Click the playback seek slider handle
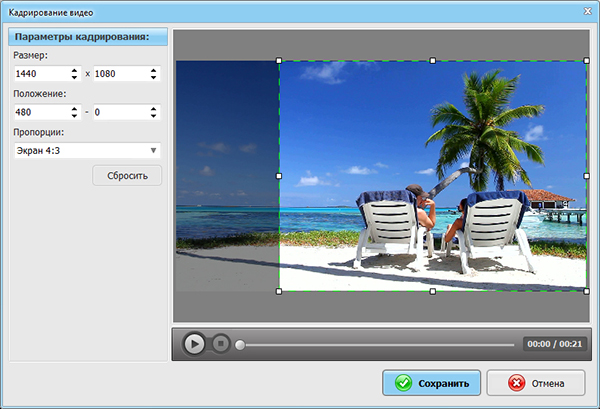 (240, 344)
